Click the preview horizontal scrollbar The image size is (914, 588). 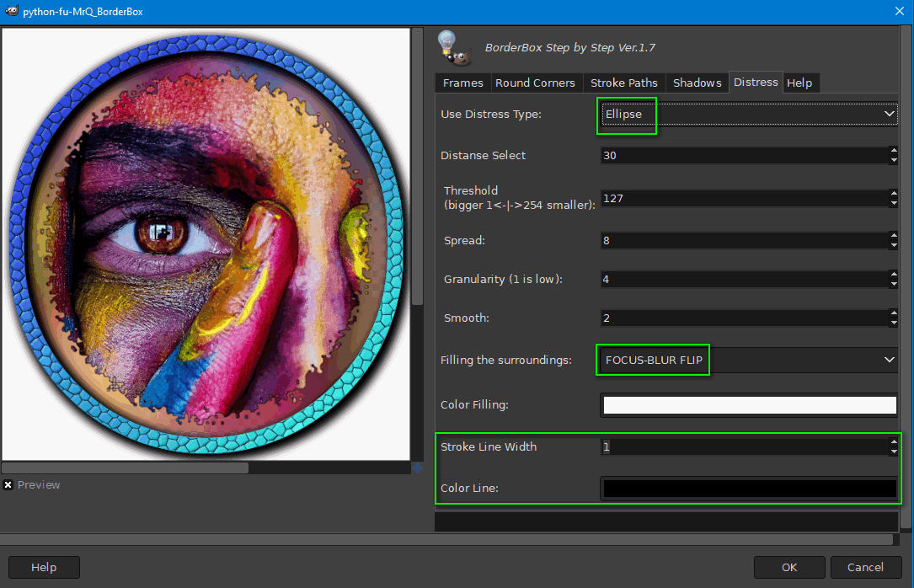[x=125, y=468]
